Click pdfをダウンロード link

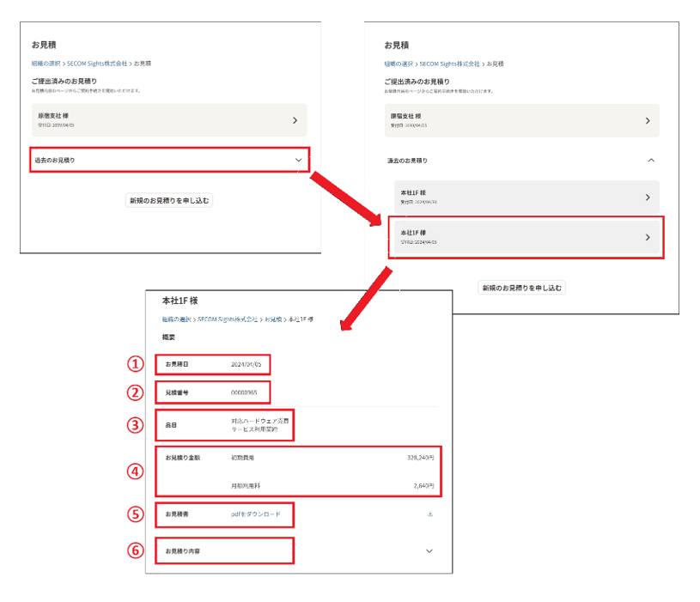(256, 514)
